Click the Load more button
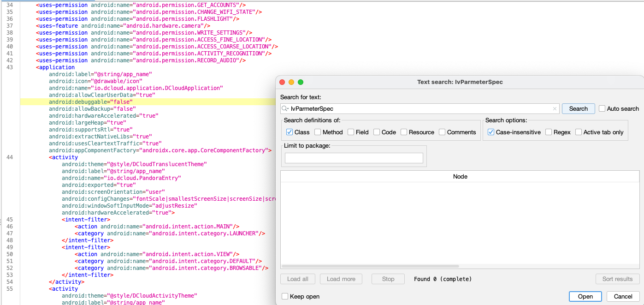Image resolution: width=644 pixels, height=305 pixels. [341, 279]
